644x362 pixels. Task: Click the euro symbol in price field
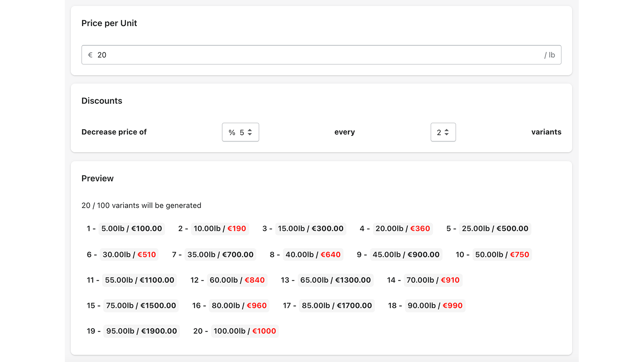click(x=90, y=55)
